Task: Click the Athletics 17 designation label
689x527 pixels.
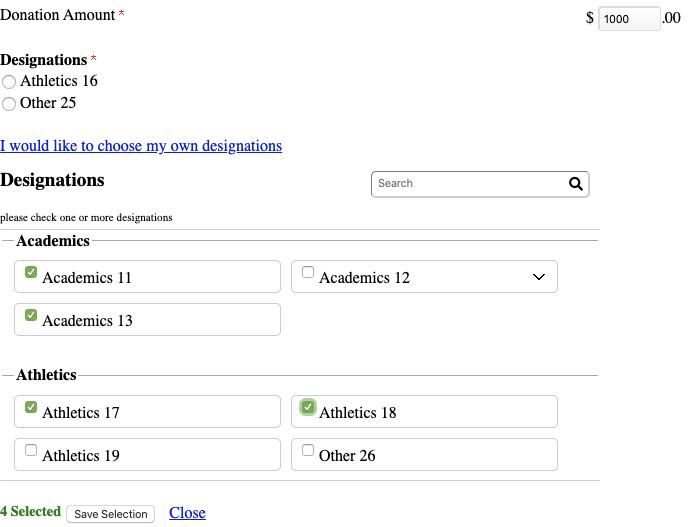Action: click(x=81, y=413)
